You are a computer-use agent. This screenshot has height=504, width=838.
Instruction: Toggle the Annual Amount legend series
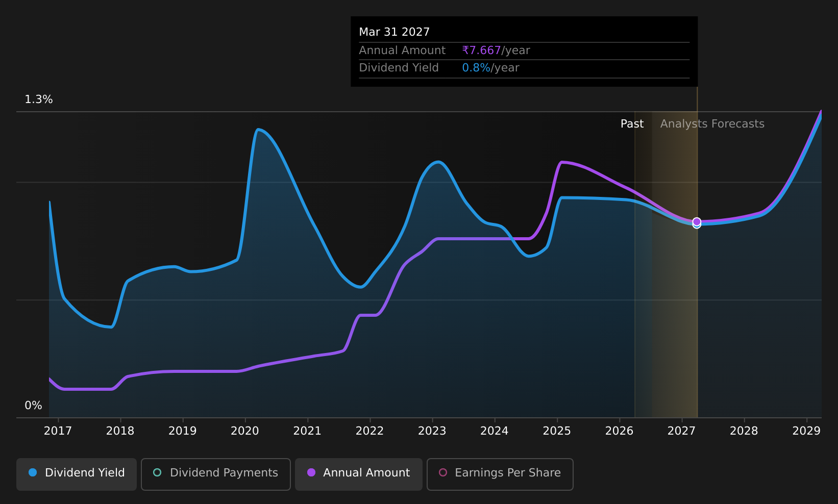click(358, 474)
